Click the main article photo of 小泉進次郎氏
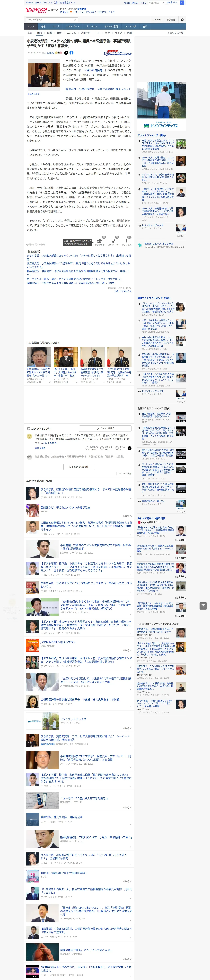The width and height of the screenshot is (210, 980). click(x=44, y=75)
